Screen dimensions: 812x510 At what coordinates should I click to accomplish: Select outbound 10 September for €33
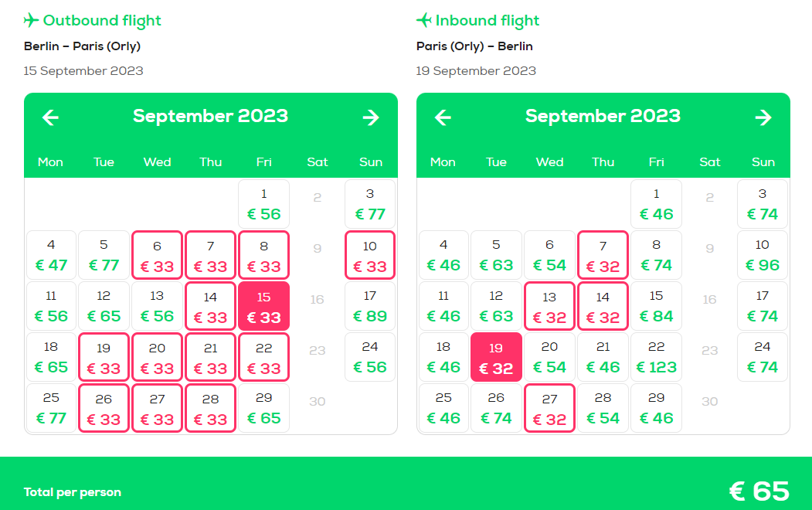[x=370, y=255]
